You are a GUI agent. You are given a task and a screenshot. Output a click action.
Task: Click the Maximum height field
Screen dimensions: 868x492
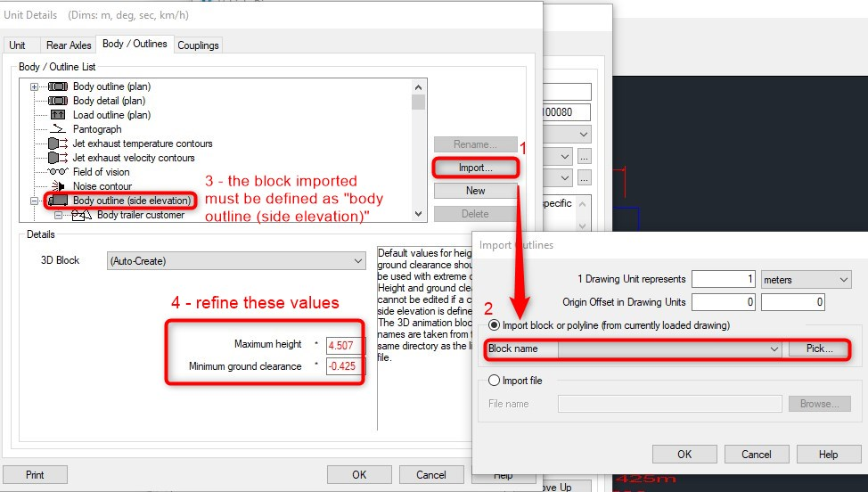pyautogui.click(x=344, y=345)
